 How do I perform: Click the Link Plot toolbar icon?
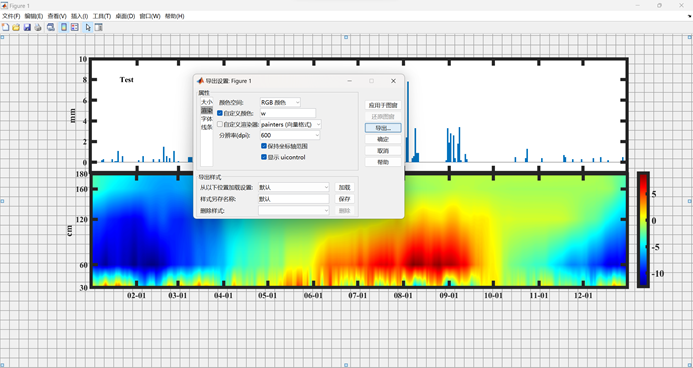tap(51, 27)
